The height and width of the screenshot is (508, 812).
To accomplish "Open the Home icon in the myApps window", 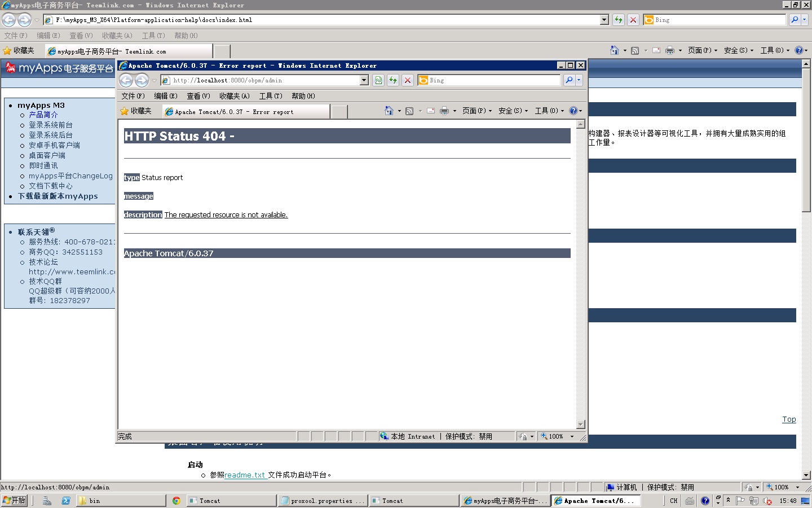I will point(615,50).
